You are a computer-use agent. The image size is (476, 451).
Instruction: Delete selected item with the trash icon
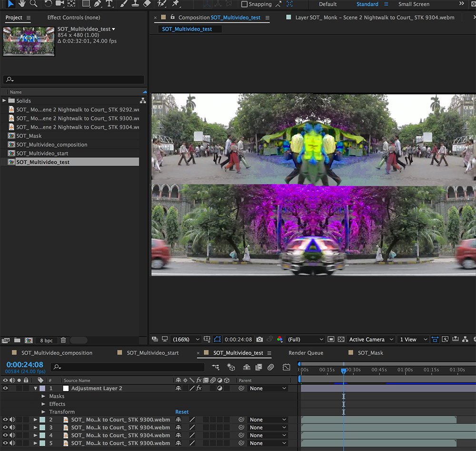pos(63,341)
